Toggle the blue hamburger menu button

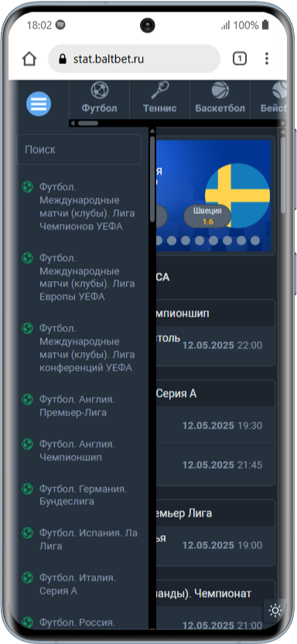(39, 104)
